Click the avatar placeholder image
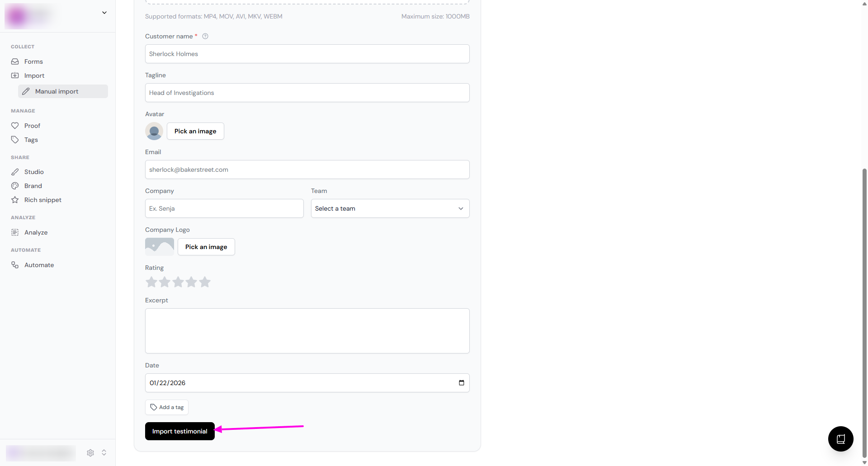The image size is (868, 466). (154, 131)
